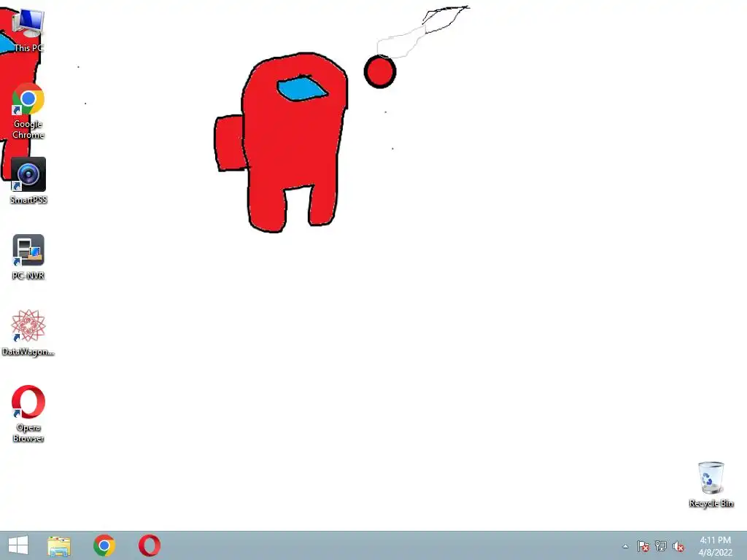The height and width of the screenshot is (560, 747).
Task: Open the Windows Start button
Action: 18,545
